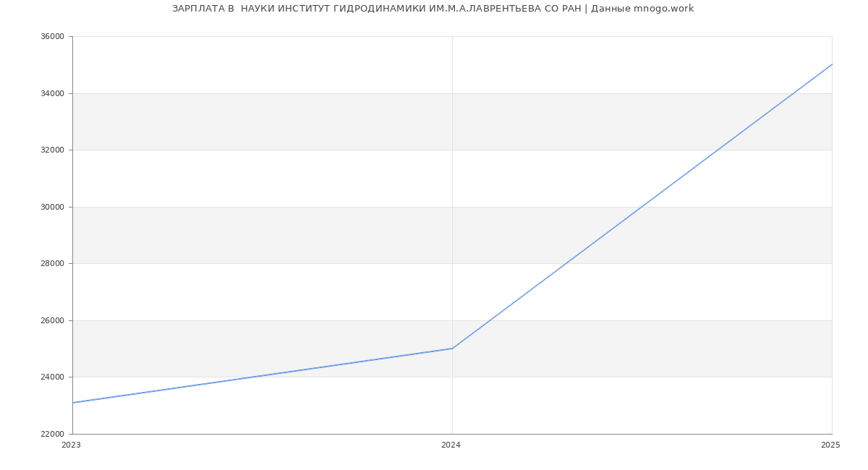Screen dimensions: 868x470
Task: Click the line's 2025 end point
Action: pos(832,64)
